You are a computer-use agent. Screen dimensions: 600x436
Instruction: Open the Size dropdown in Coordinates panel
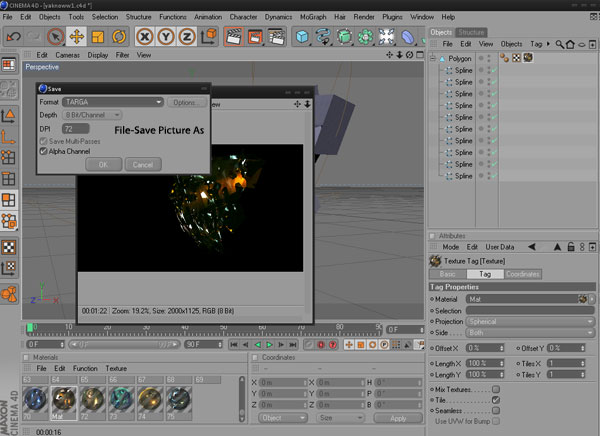tap(339, 418)
